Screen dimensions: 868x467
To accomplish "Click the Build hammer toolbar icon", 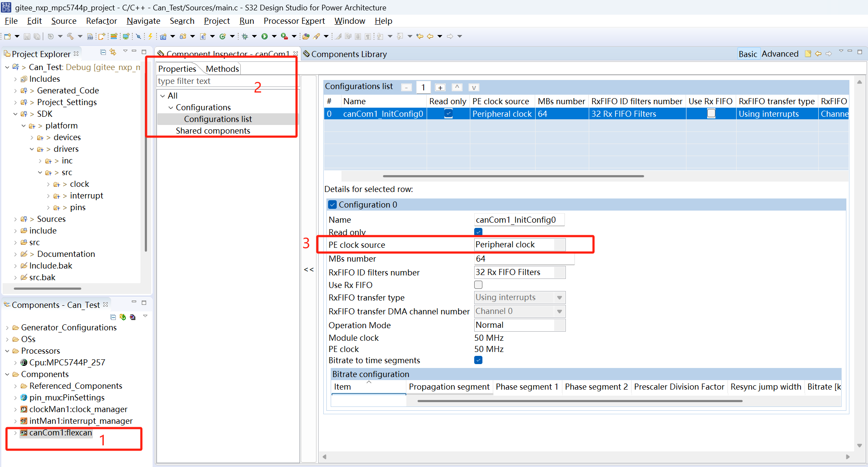I will [70, 36].
